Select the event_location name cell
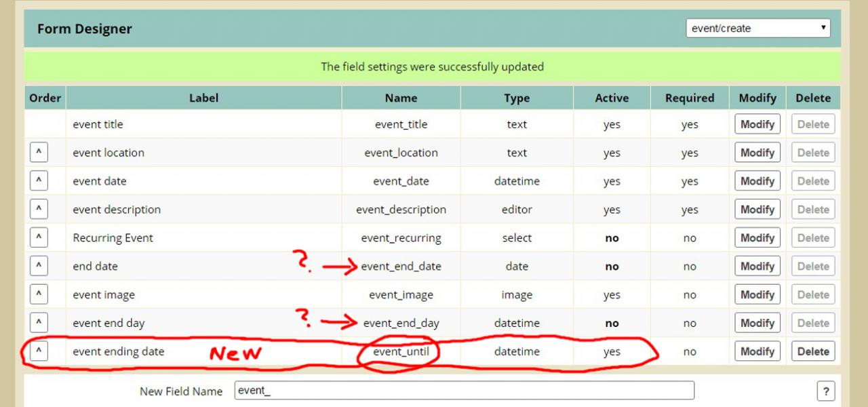 coord(401,153)
